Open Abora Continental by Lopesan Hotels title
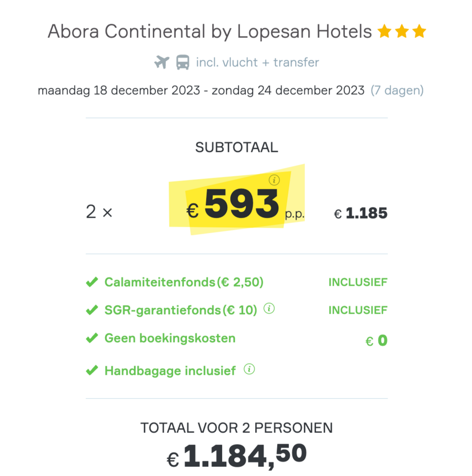 (210, 31)
